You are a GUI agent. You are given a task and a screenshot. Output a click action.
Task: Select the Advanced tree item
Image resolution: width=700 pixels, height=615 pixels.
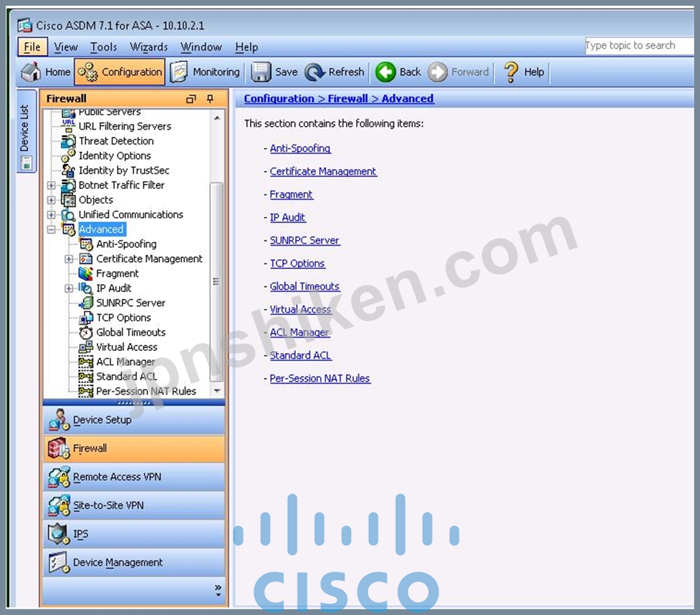point(101,229)
